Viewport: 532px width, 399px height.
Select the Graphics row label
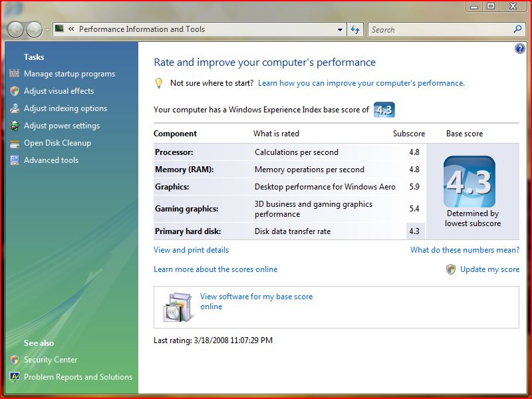pos(172,187)
